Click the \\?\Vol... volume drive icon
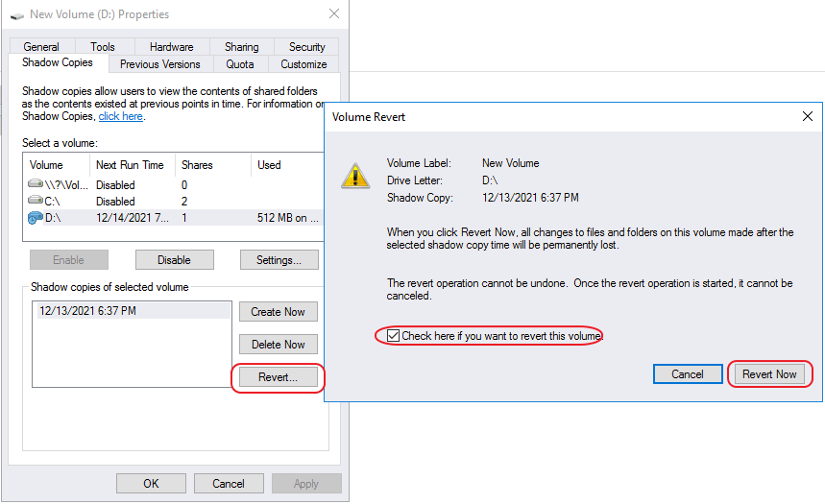The image size is (825, 504). pyautogui.click(x=36, y=184)
